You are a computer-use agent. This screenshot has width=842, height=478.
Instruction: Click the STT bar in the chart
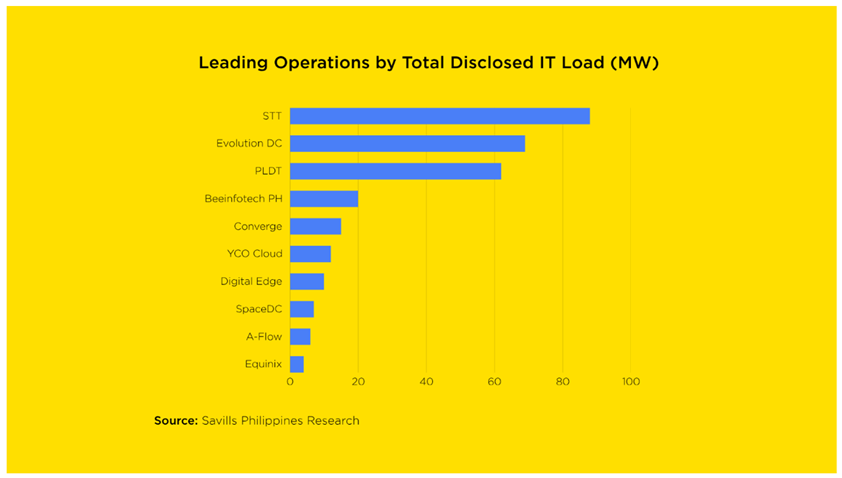[440, 116]
